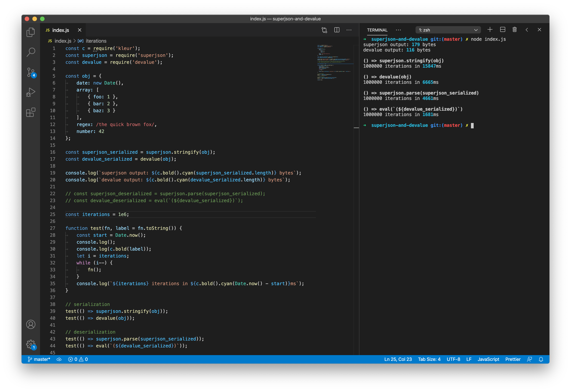Kill terminal using the trash icon
Screen dimensions: 571x392
(x=514, y=30)
